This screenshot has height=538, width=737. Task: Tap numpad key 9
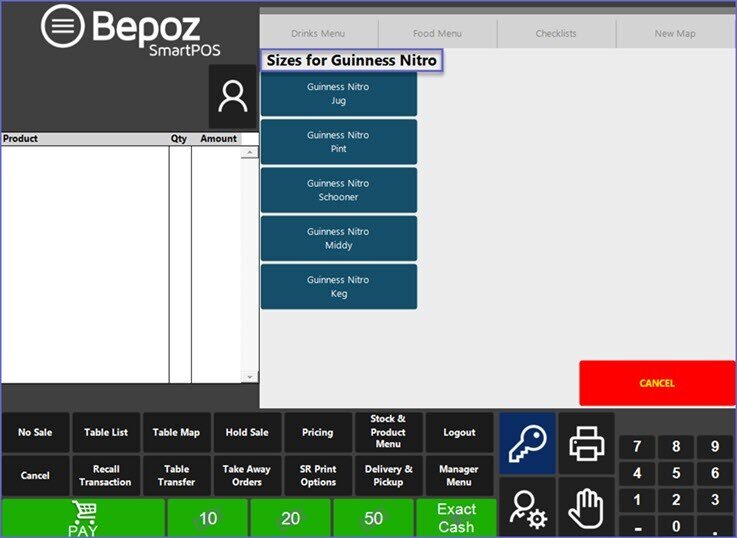[715, 446]
